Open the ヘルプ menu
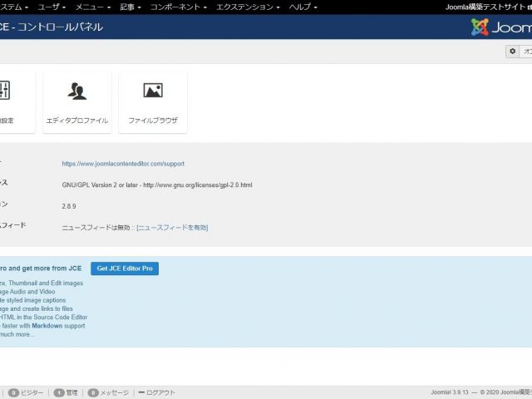 [303, 7]
